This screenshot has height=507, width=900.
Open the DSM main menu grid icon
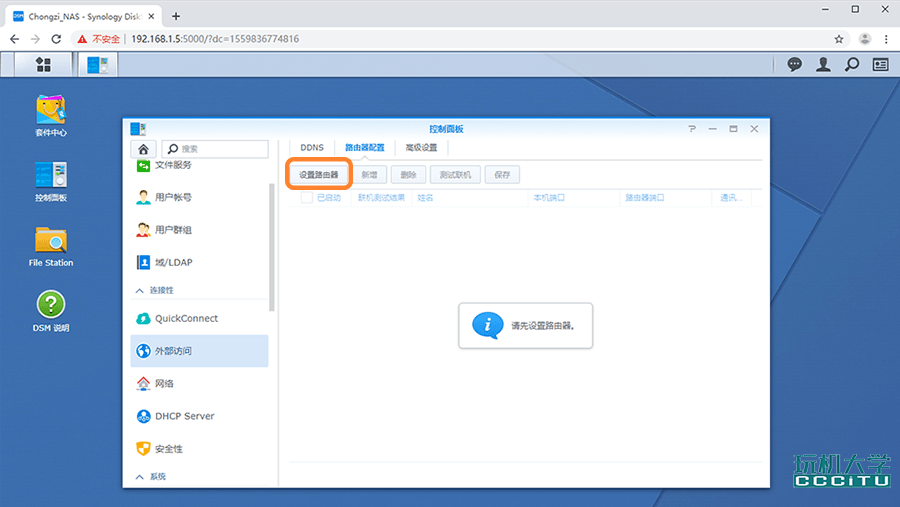tap(43, 64)
